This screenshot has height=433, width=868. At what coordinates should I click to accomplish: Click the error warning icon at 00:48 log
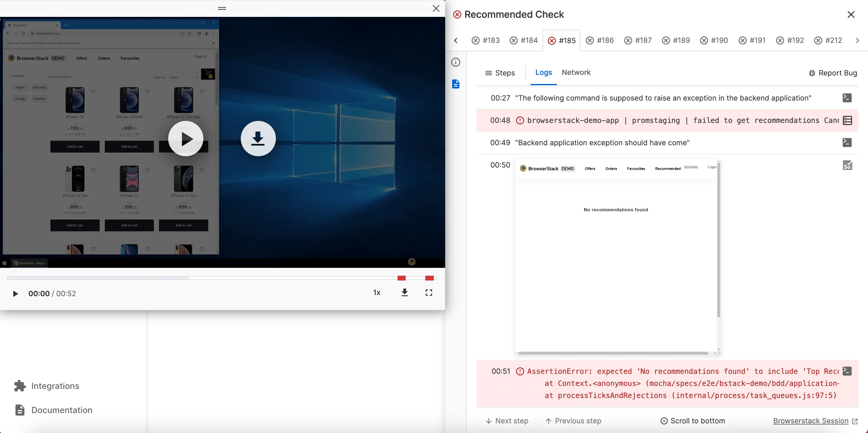tap(519, 121)
